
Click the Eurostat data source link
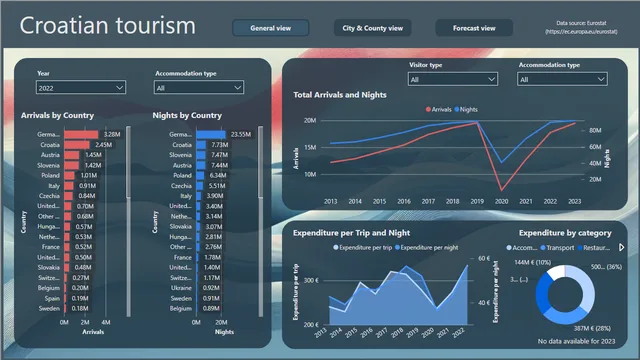pyautogui.click(x=581, y=31)
